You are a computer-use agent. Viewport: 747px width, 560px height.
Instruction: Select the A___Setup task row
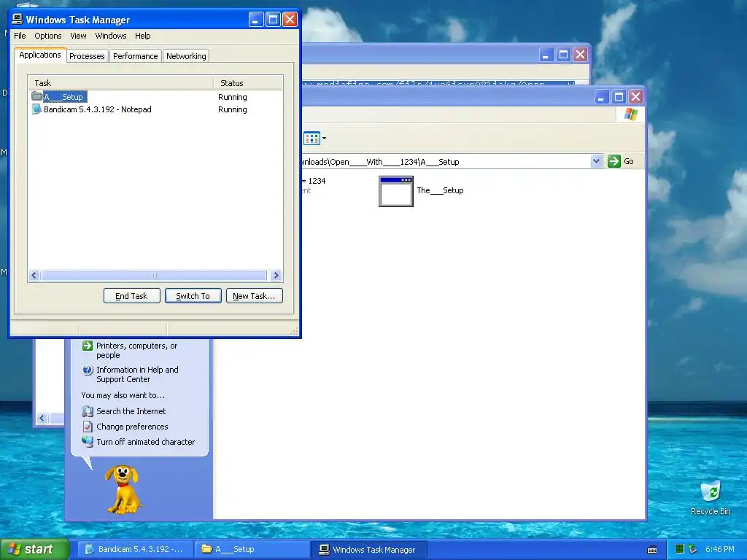[155, 97]
